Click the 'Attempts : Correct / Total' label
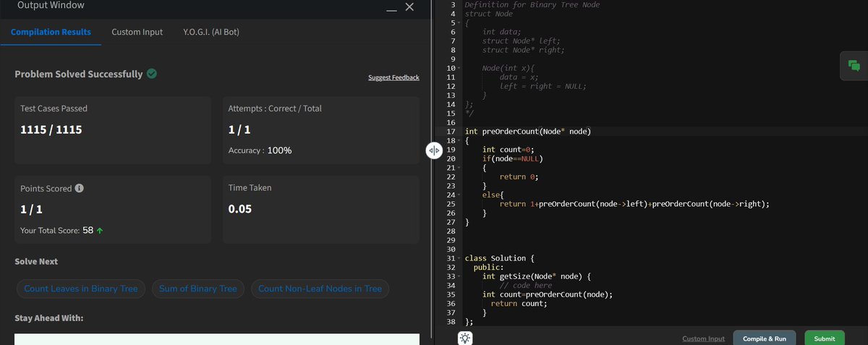Screen dimensions: 868x345 pos(275,108)
